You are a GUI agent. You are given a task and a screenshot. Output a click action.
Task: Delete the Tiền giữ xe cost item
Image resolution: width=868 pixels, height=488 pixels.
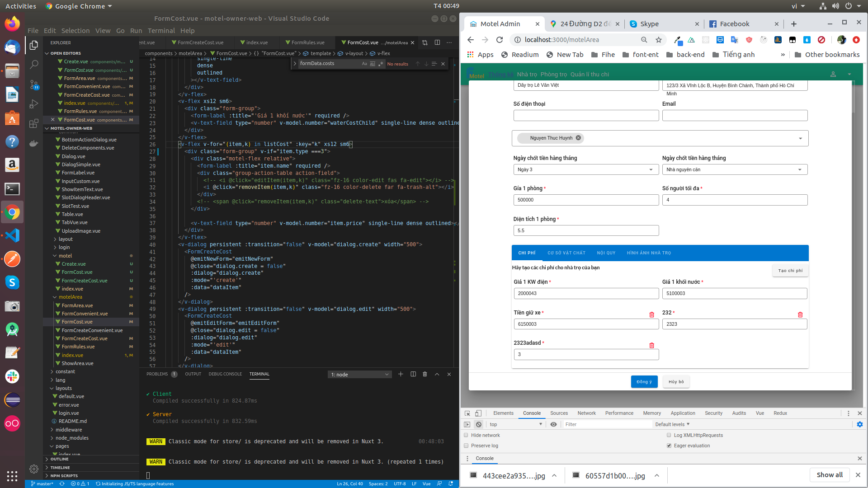651,314
